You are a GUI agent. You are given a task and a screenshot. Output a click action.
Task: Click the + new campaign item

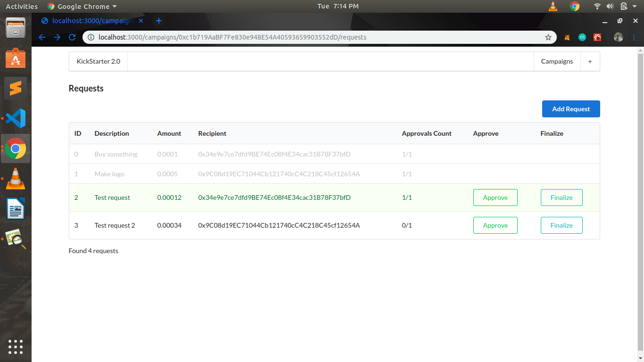pyautogui.click(x=590, y=61)
